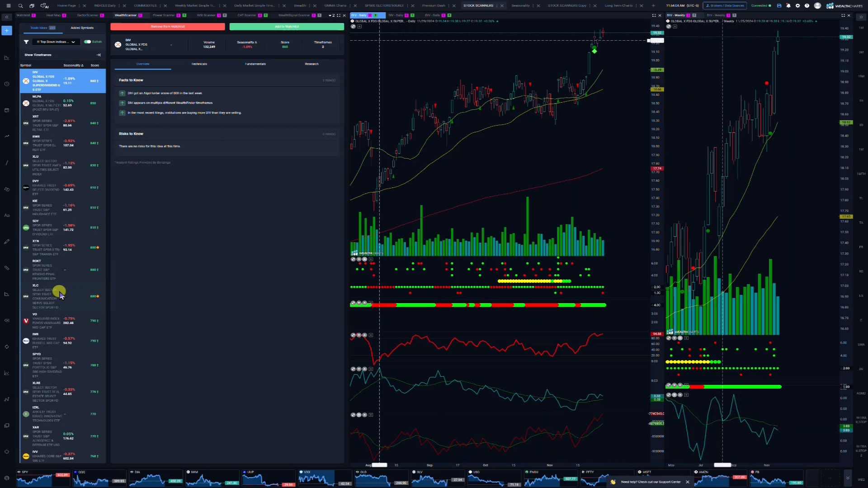
Task: Toggle the T badge on DIV - Daily tab
Action: tap(376, 15)
